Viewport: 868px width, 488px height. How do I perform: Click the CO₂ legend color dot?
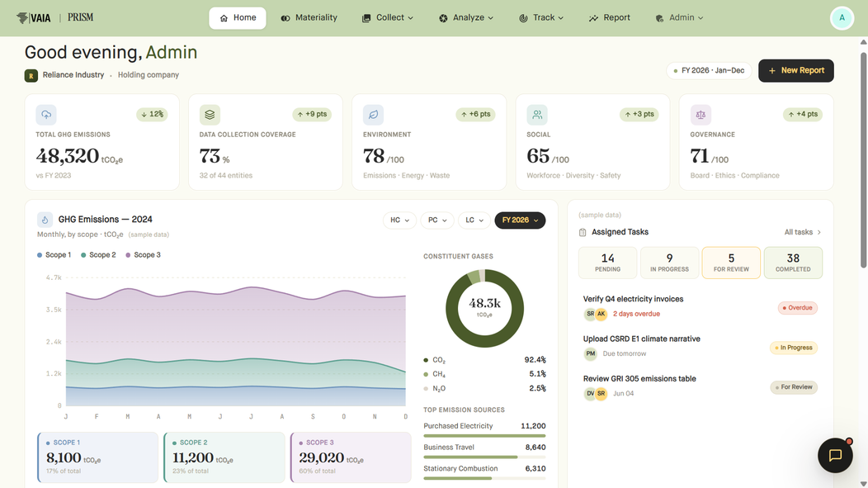[x=426, y=360]
